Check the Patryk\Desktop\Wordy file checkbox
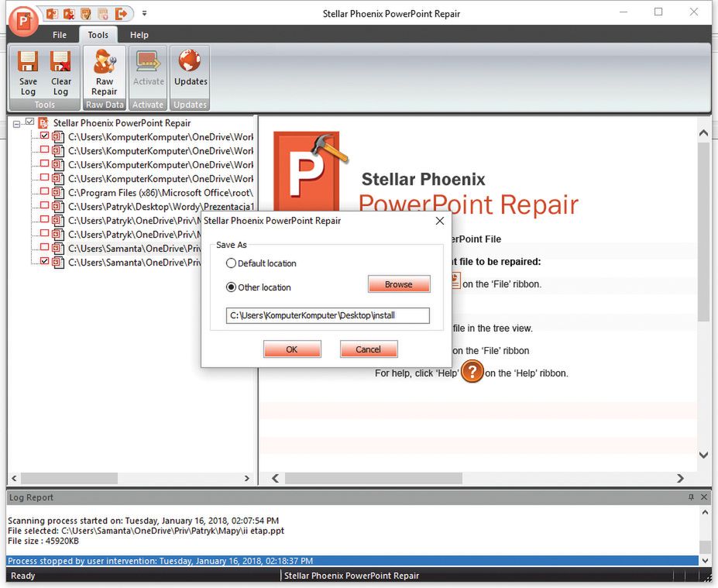The height and width of the screenshot is (588, 718). coord(44,205)
